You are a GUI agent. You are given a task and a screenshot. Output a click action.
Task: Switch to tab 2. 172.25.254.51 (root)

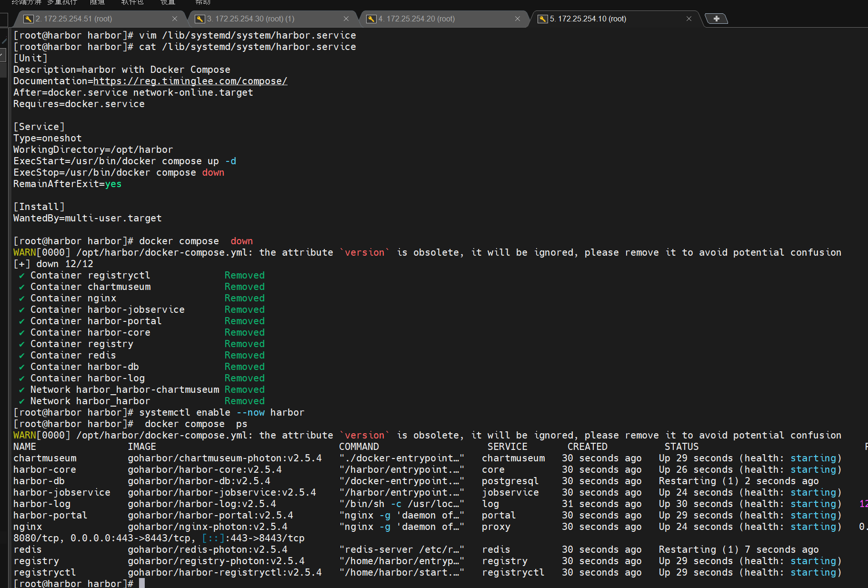100,19
